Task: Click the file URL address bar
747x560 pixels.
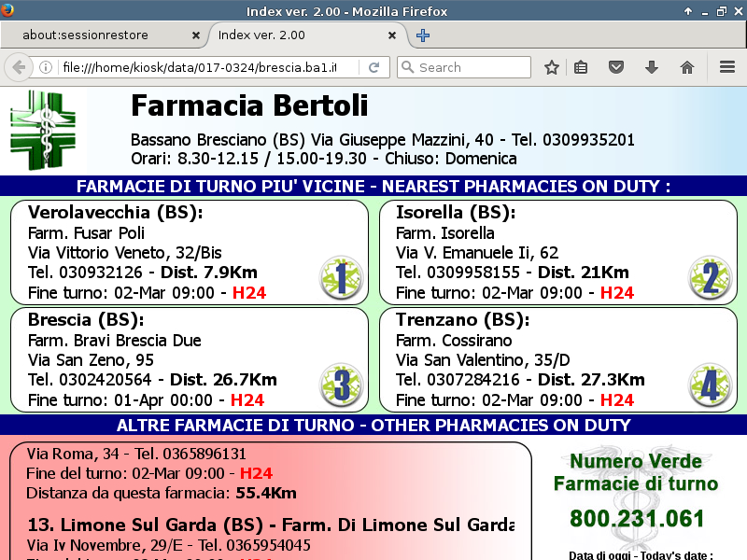Action: [x=196, y=67]
